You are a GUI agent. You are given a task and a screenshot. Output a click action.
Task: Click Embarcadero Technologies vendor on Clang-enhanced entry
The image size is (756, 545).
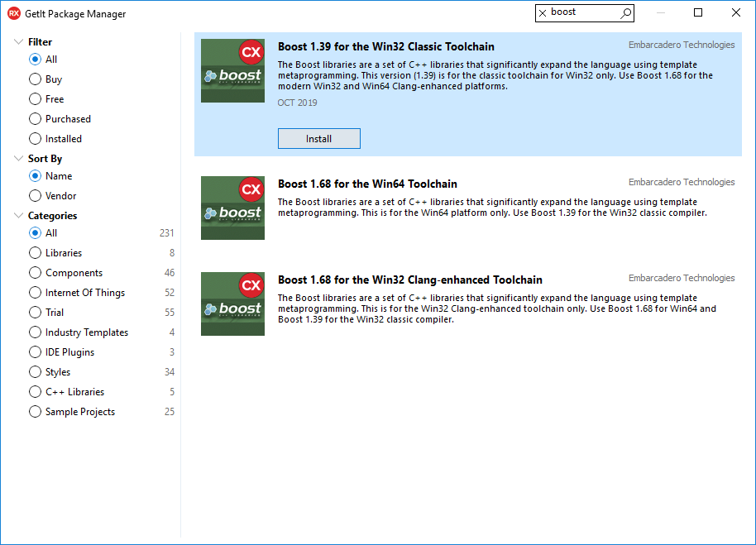pos(682,278)
